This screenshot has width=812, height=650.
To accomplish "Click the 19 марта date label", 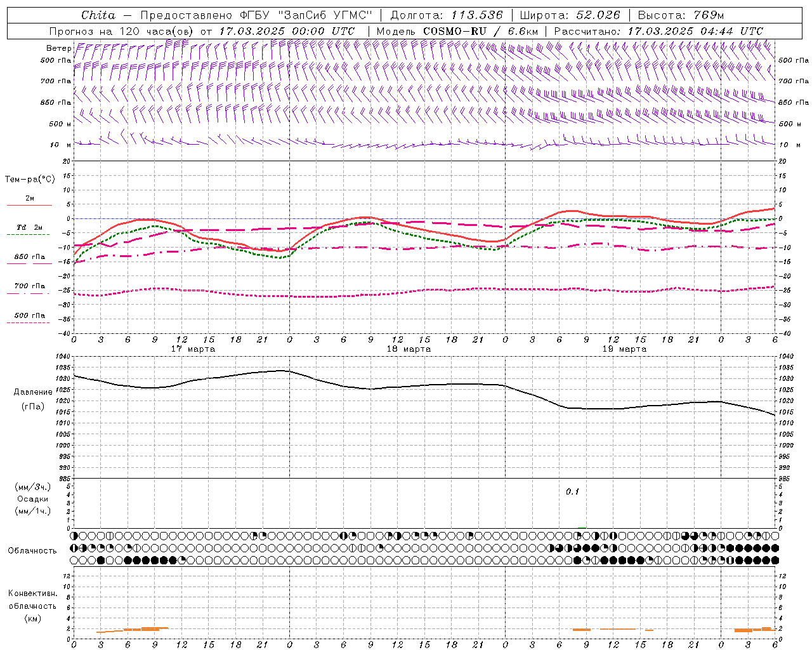I will 624,349.
